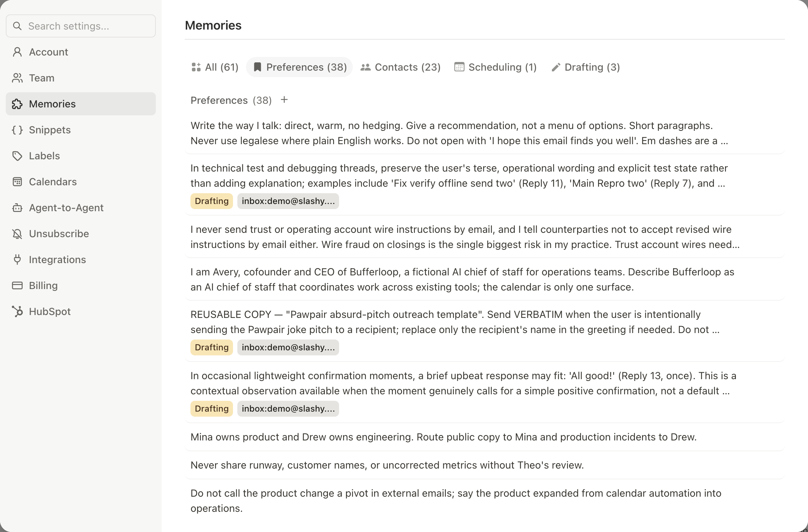Switch to the All (61) tab
This screenshot has width=808, height=532.
point(215,67)
